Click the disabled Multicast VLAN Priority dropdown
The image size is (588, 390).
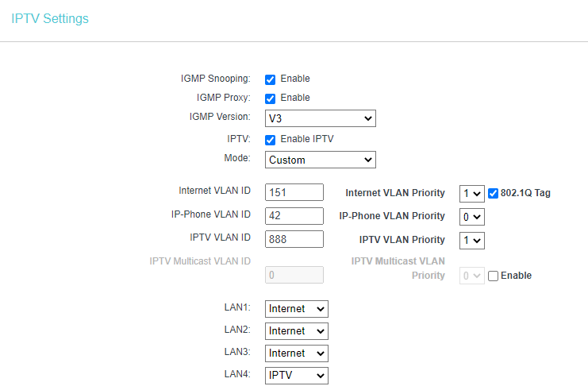click(x=472, y=276)
